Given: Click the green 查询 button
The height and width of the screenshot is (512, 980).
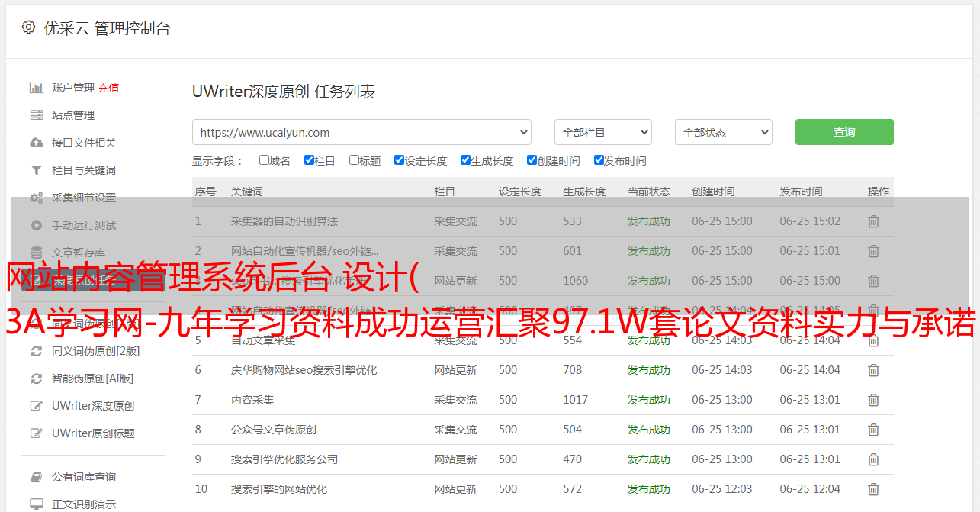Looking at the screenshot, I should click(843, 132).
